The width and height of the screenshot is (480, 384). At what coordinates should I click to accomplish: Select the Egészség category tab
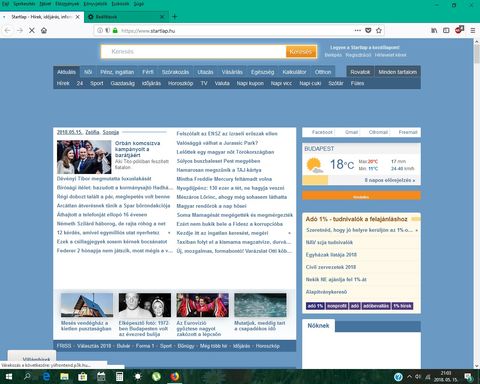(x=262, y=72)
